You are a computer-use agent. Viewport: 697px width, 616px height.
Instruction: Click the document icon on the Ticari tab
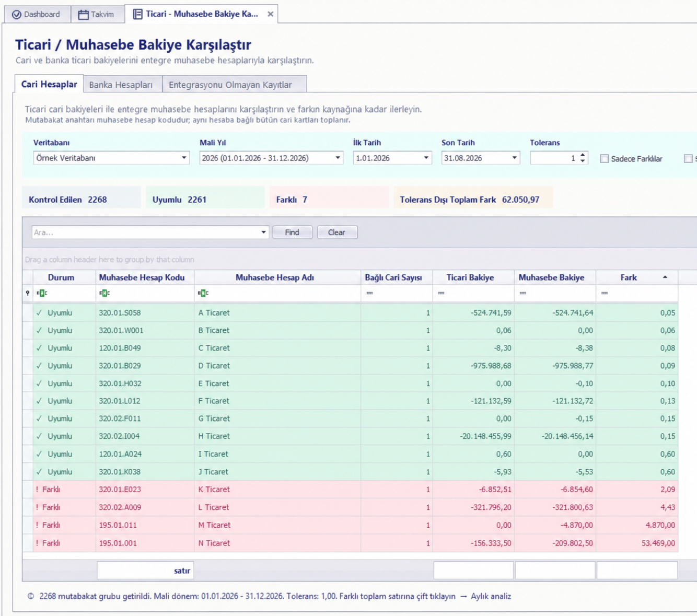[x=137, y=14]
